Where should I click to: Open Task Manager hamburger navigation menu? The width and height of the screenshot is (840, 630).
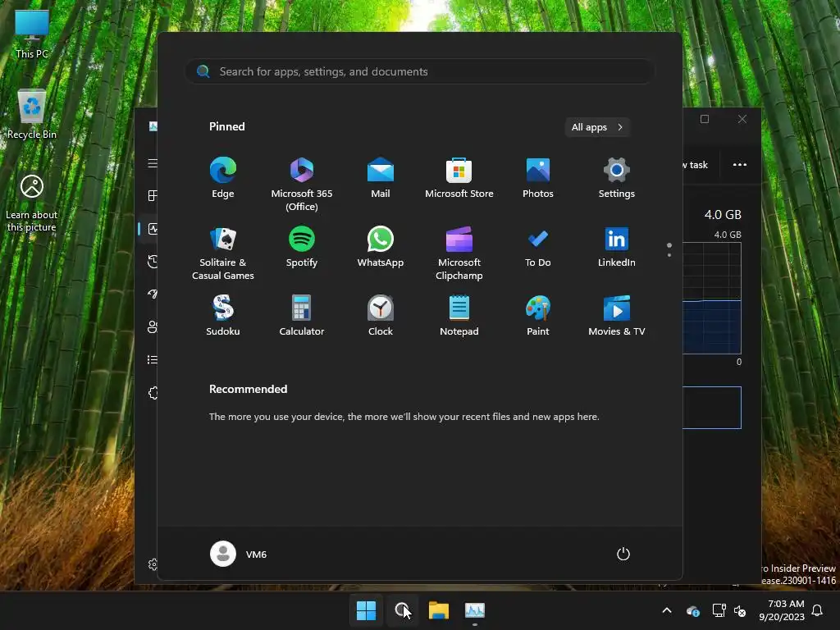(x=153, y=163)
